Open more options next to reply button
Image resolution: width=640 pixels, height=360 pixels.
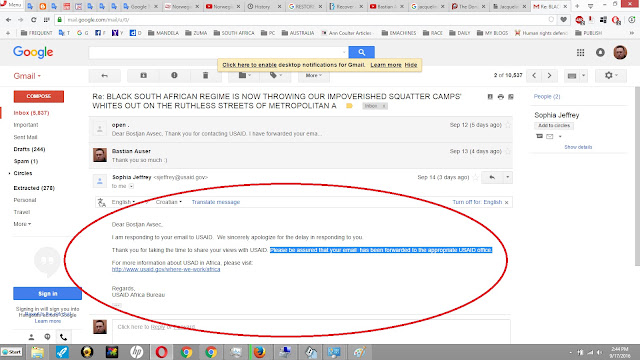[508, 178]
